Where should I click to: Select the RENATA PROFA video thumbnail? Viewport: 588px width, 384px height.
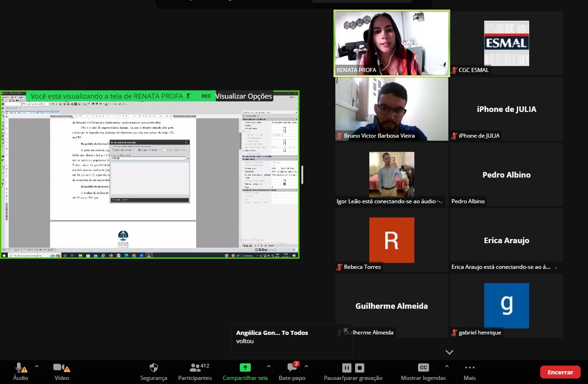click(391, 43)
